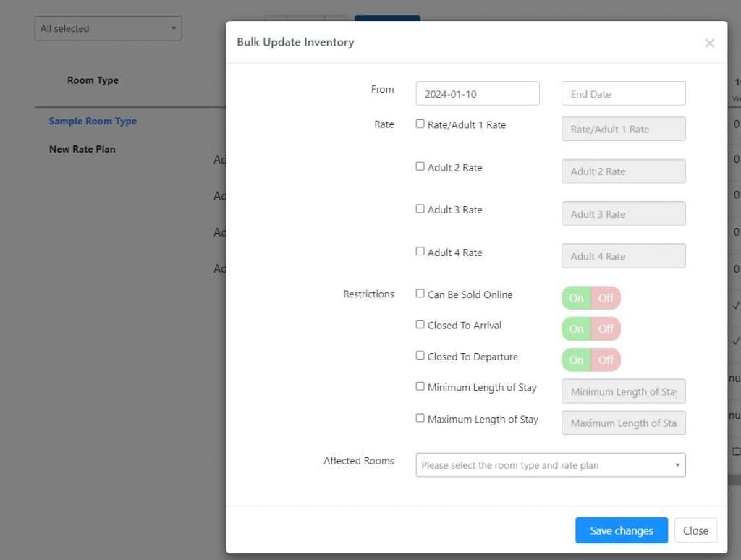This screenshot has height=560, width=741.
Task: Enable the Closed To Arrival checkbox
Action: pyautogui.click(x=420, y=325)
